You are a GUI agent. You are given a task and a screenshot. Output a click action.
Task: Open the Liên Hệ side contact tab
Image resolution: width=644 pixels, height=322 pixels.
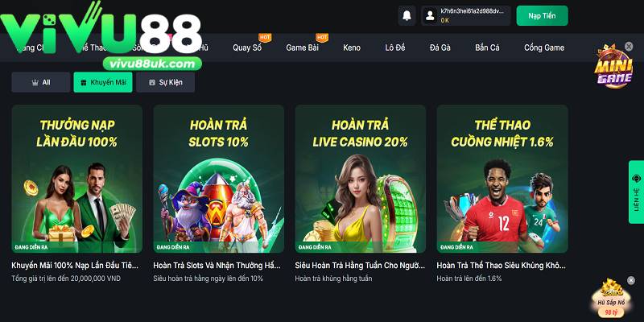[636, 192]
